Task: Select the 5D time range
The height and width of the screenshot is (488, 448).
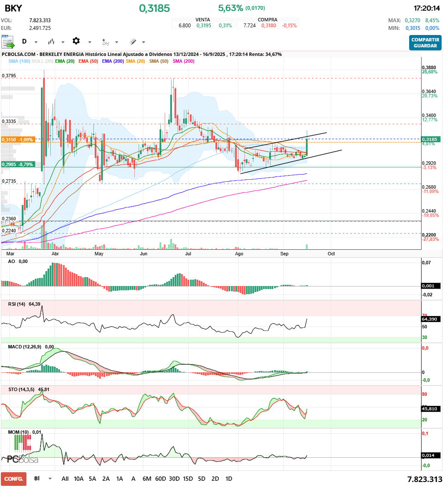Action: click(201, 479)
